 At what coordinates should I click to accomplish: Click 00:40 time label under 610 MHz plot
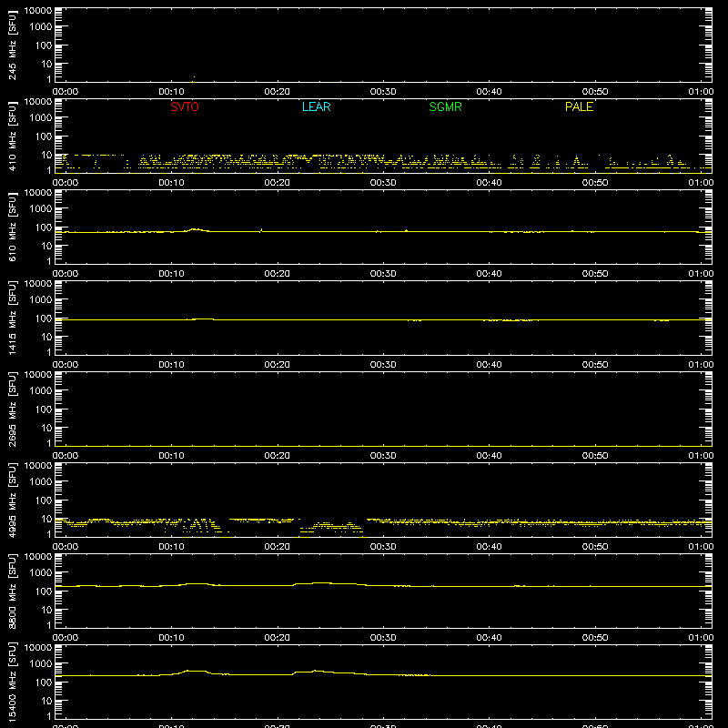(x=489, y=274)
